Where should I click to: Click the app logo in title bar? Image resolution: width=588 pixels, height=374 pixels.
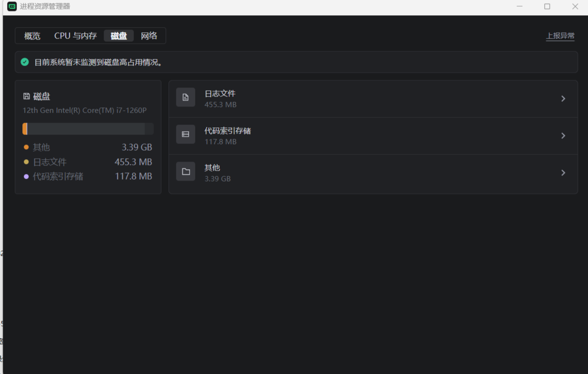(x=12, y=7)
